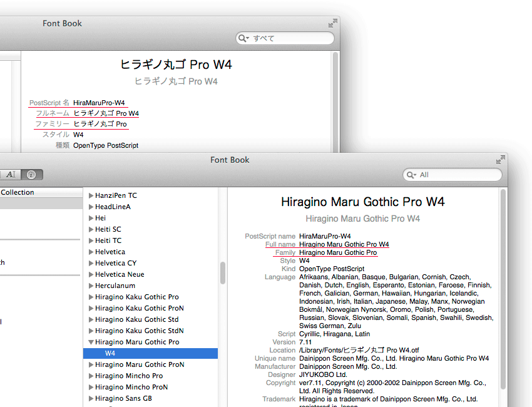Viewport: 532px width, 407px height.
Task: Click the 'すべて' search field
Action: coord(291,38)
